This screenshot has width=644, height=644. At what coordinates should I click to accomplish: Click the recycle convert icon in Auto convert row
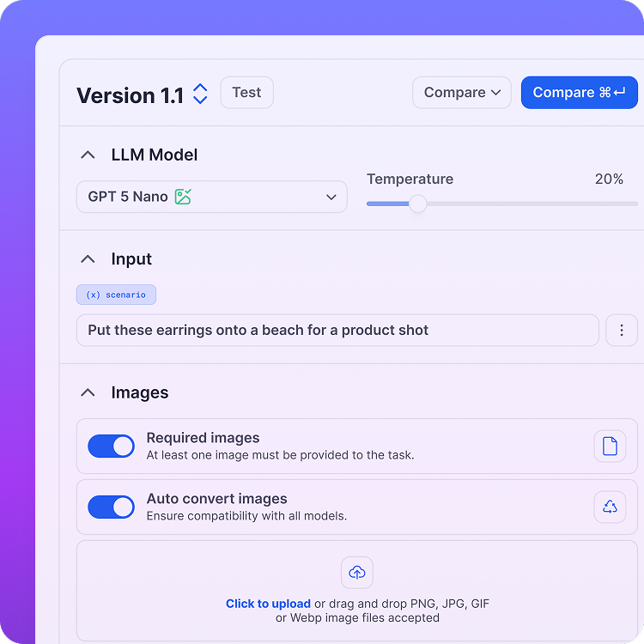(x=610, y=507)
